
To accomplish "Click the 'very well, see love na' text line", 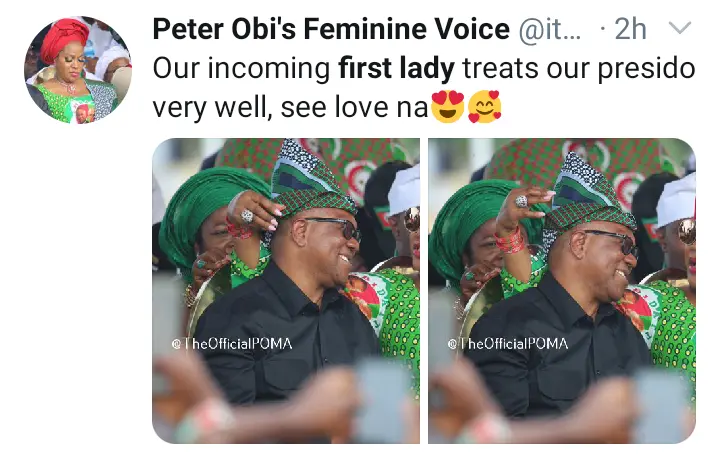I will [290, 108].
